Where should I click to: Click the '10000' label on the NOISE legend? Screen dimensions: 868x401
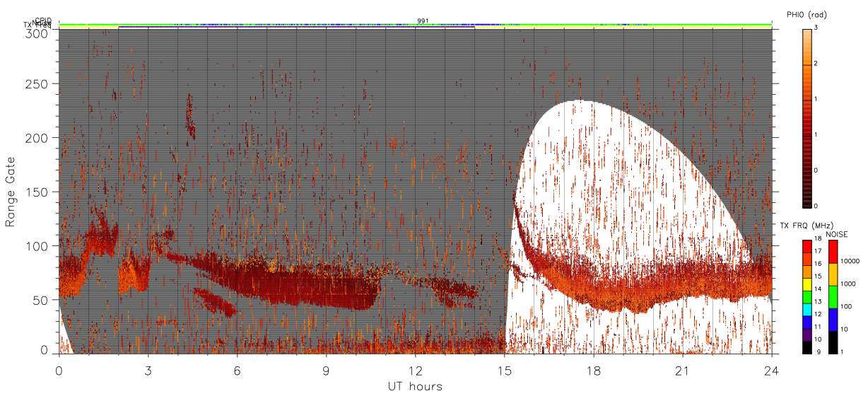click(850, 262)
